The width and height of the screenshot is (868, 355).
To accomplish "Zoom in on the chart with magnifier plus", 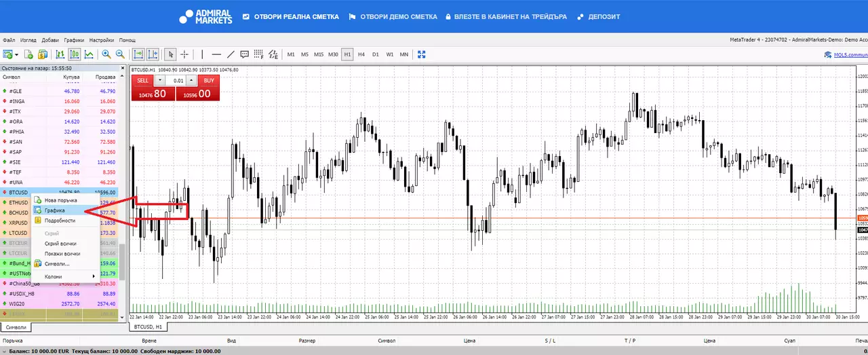I will point(106,54).
